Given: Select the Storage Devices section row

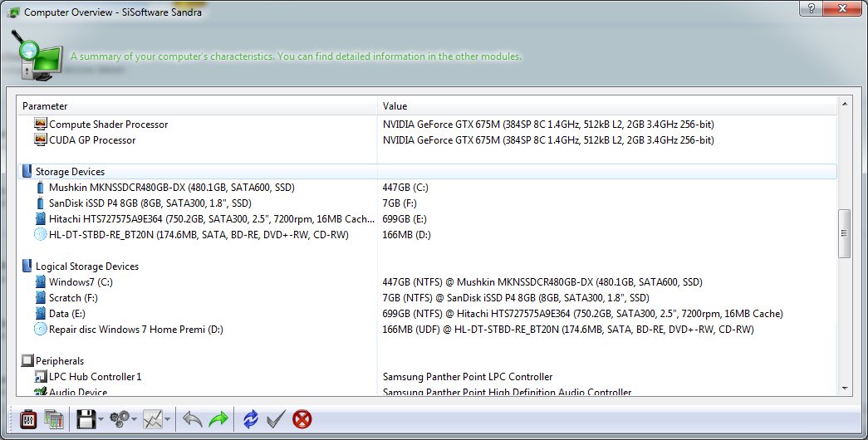Looking at the screenshot, I should click(x=428, y=172).
